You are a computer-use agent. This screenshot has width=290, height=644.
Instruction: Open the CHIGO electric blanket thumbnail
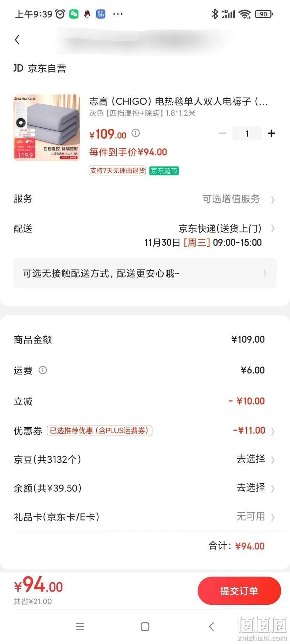(47, 128)
